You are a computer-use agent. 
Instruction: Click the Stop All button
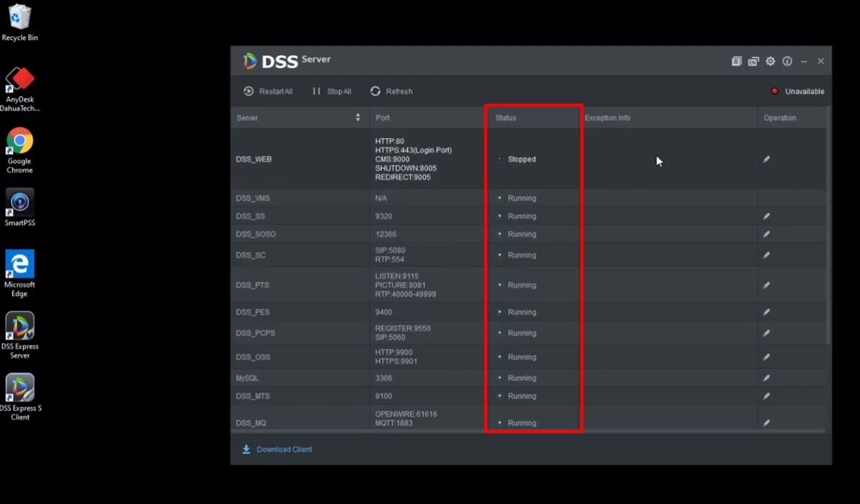coord(332,92)
